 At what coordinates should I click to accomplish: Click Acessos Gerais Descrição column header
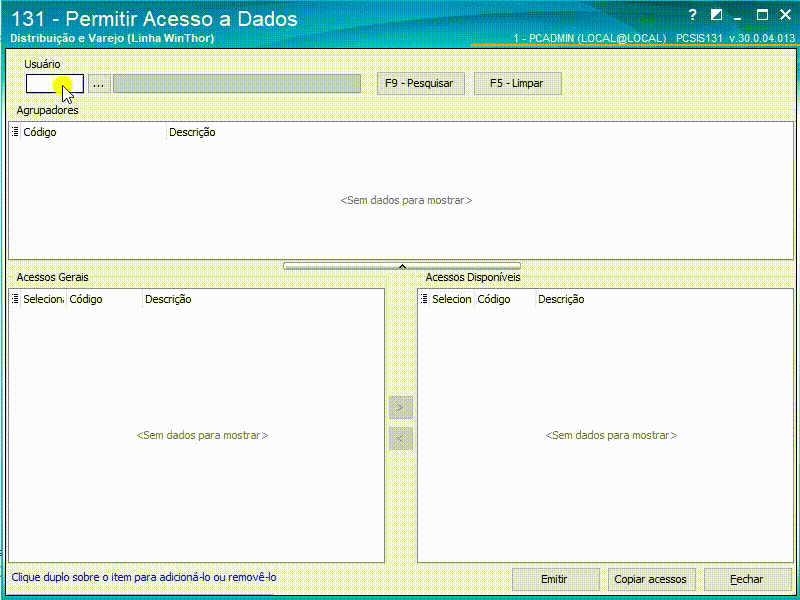pyautogui.click(x=263, y=299)
